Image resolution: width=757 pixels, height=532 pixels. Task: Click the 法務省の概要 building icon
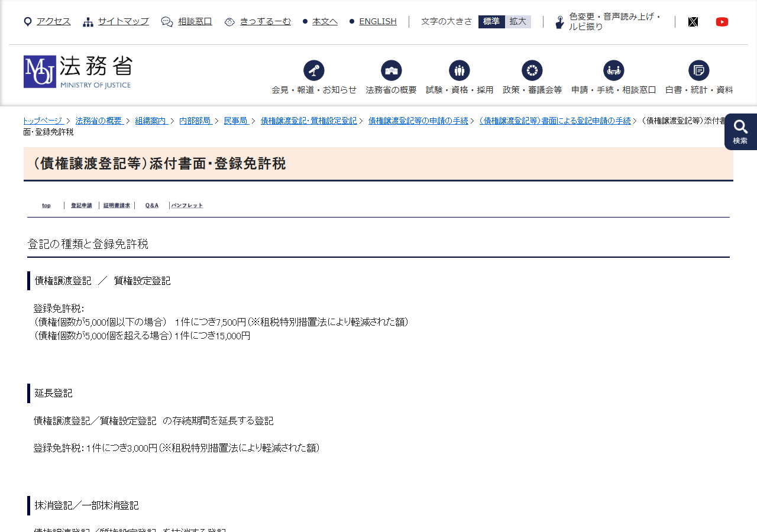[392, 70]
